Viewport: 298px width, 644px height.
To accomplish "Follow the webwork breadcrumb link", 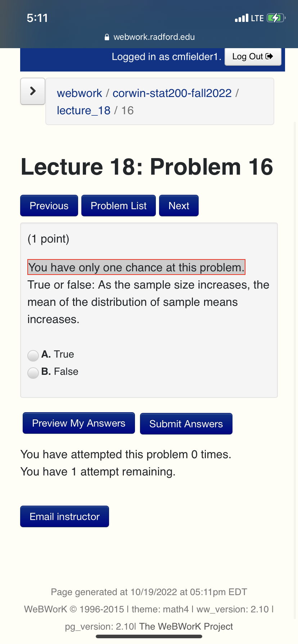I will pyautogui.click(x=79, y=93).
